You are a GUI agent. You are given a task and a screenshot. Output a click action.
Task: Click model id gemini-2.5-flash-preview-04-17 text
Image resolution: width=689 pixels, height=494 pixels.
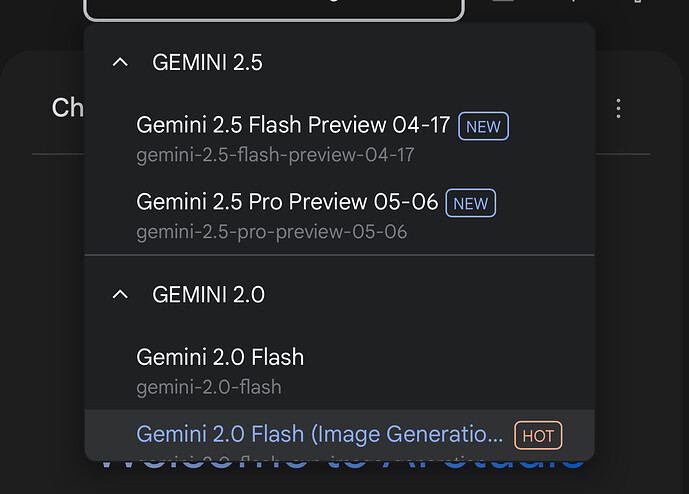(275, 155)
